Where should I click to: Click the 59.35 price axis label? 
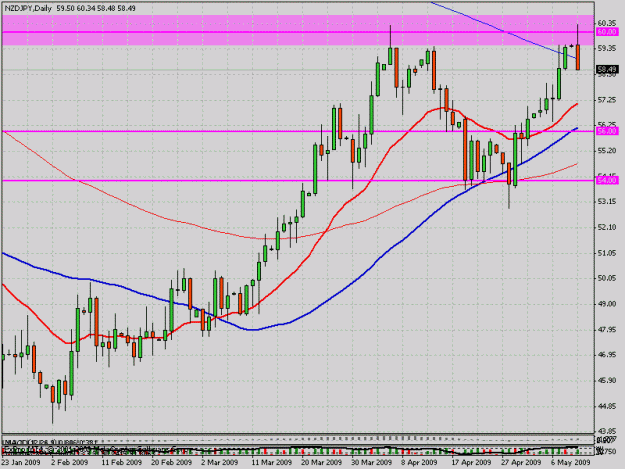point(607,48)
